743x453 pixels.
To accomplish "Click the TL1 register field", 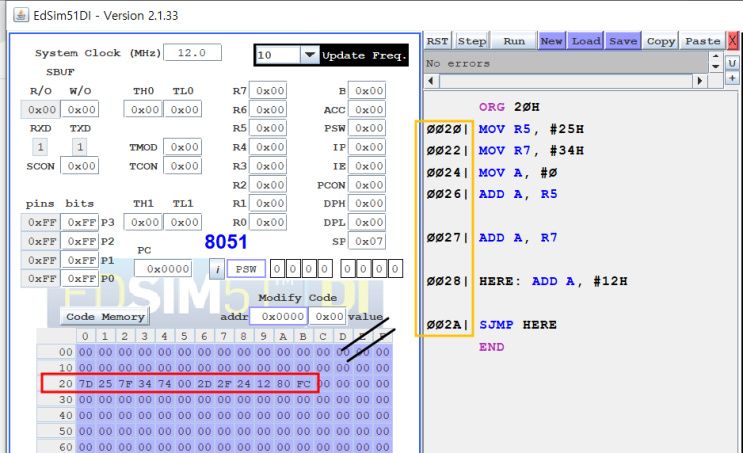I will 183,222.
